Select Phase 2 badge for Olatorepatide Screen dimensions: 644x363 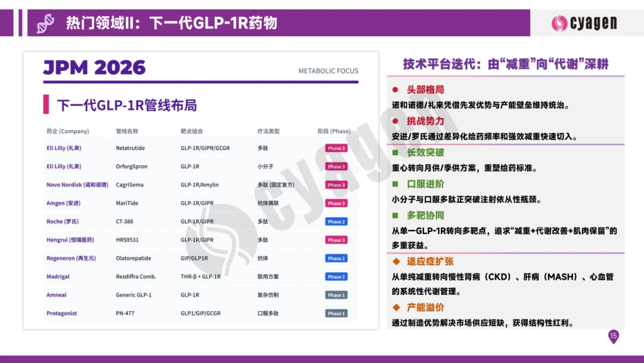coord(336,259)
